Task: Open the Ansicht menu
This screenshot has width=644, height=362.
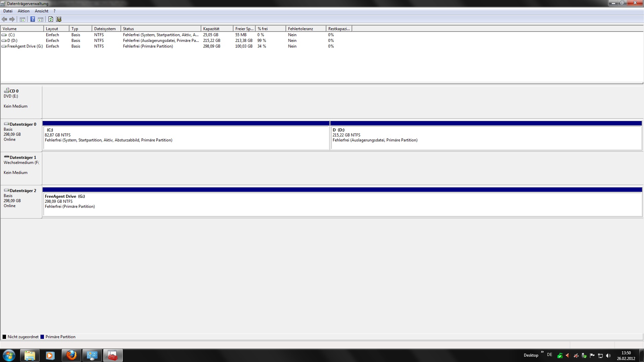Action: point(42,11)
